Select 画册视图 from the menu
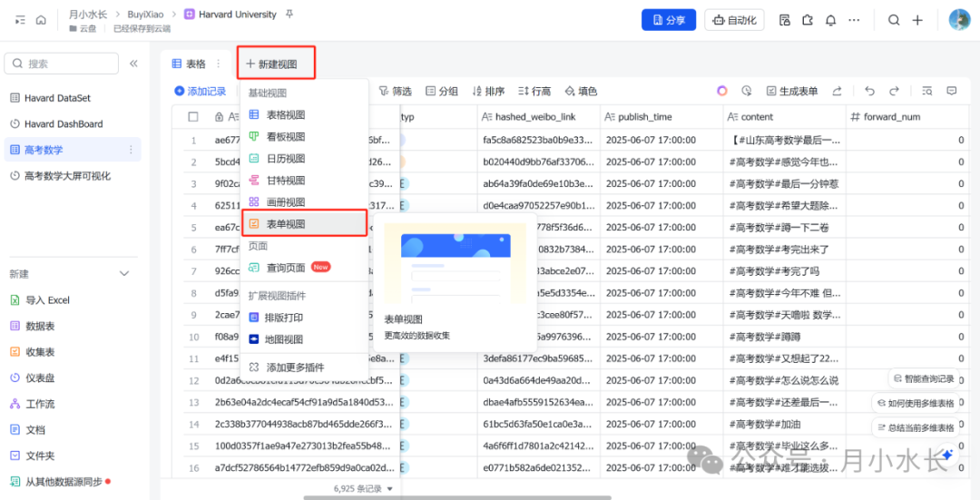This screenshot has width=980, height=500. point(304,202)
